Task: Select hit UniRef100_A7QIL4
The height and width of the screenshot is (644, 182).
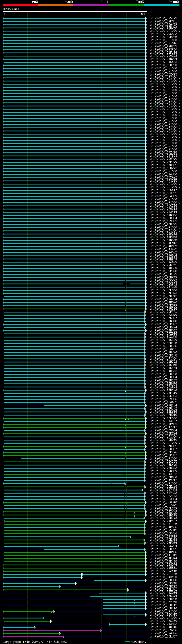Action: coord(163,405)
